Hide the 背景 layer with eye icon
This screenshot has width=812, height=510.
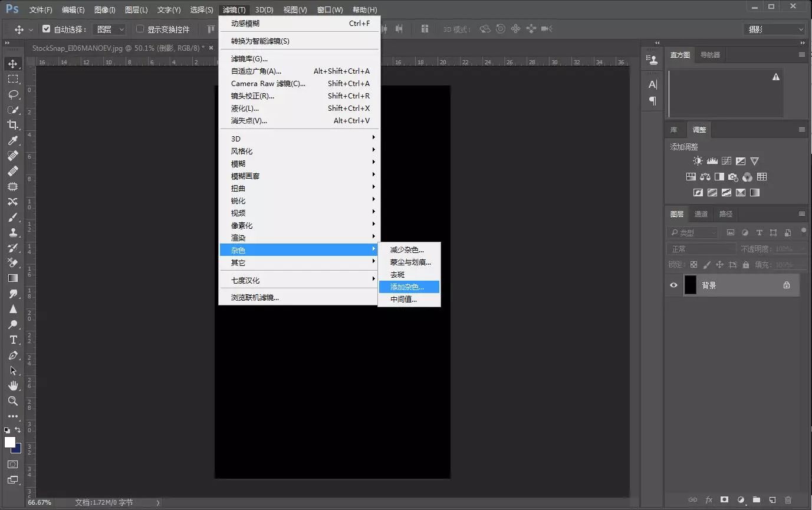(x=673, y=285)
